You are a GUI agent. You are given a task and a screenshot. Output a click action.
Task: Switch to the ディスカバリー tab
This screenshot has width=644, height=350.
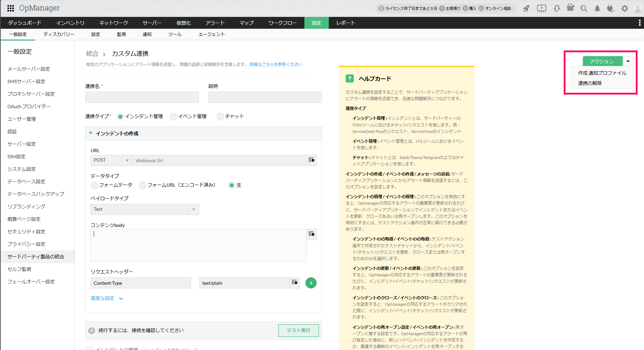click(59, 34)
